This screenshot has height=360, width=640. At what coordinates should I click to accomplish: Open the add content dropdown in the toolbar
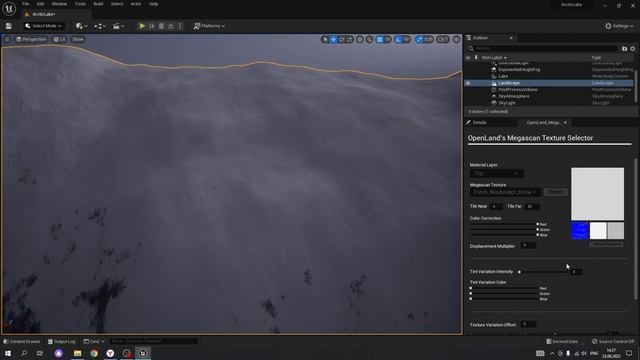coord(81,26)
